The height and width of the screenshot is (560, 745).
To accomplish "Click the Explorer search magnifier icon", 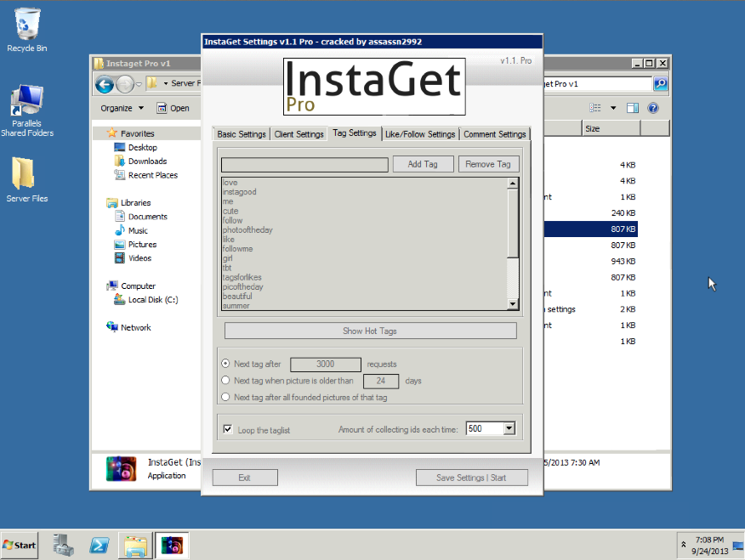I will click(x=661, y=84).
